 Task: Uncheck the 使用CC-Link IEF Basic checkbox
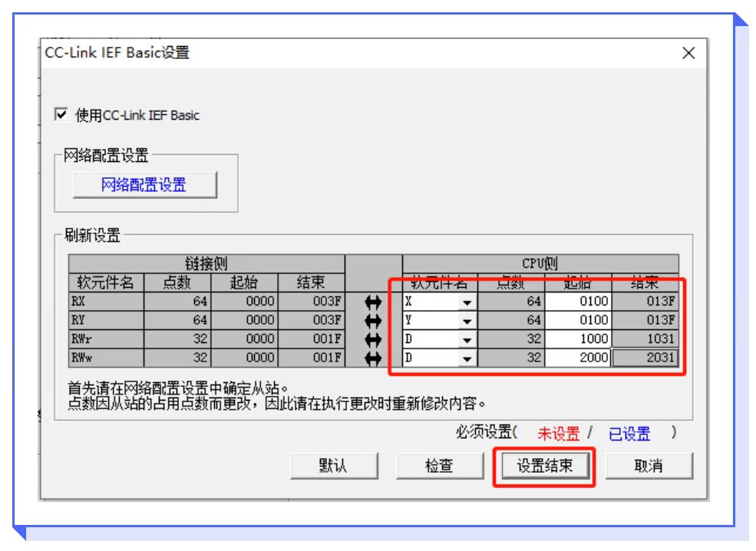point(61,115)
